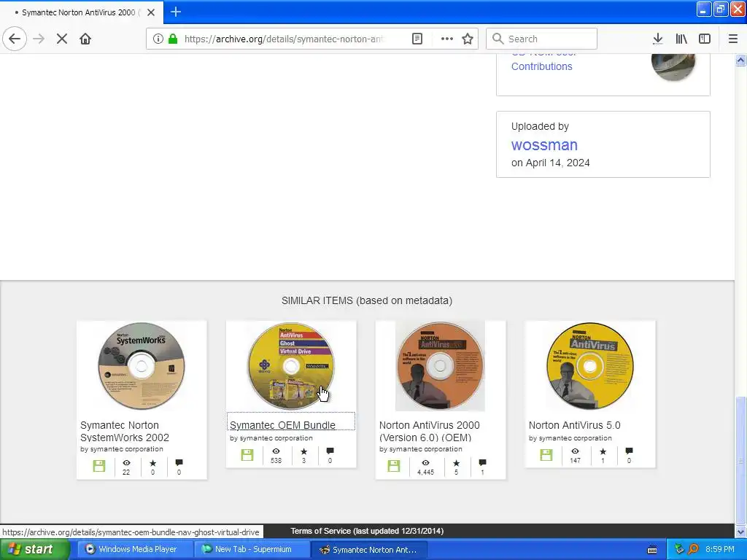Open the Firefox home page
Image resolution: width=747 pixels, height=560 pixels.
pos(85,39)
